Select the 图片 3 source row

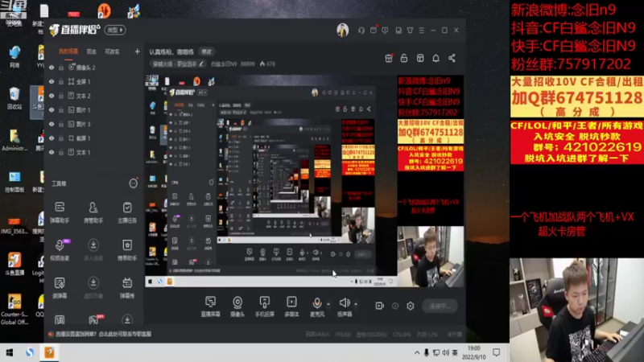tap(93, 124)
